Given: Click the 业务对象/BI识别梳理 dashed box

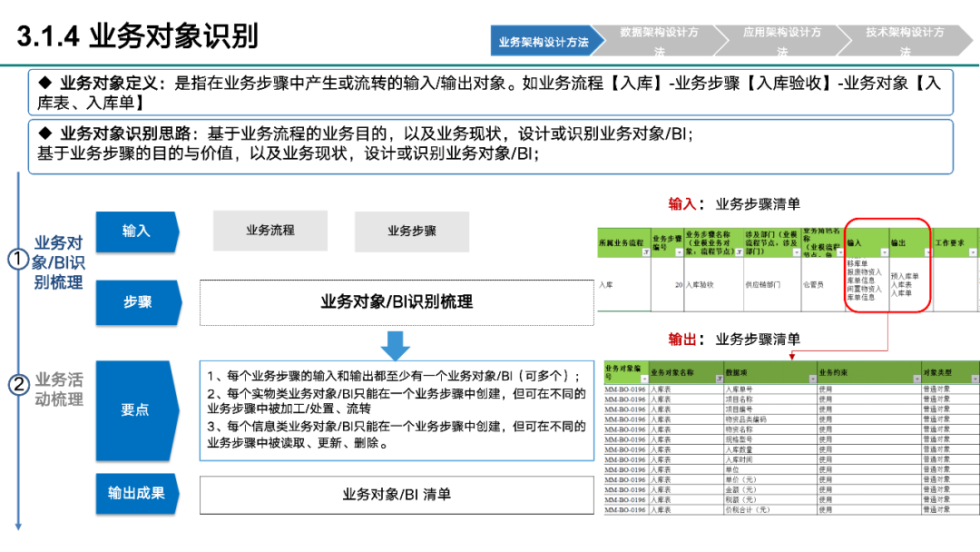Looking at the screenshot, I should 397,302.
